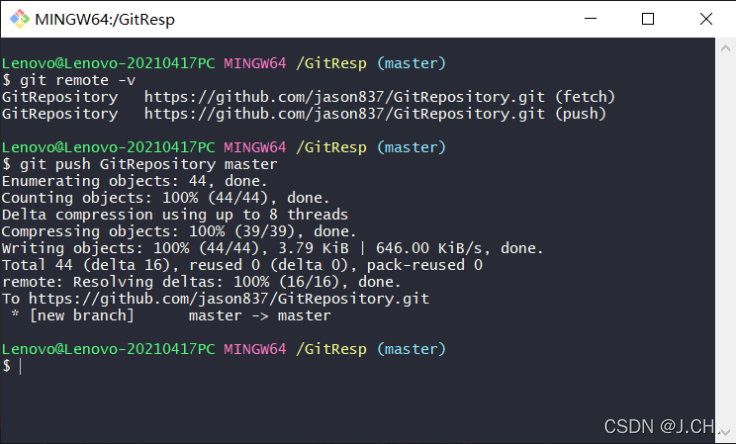This screenshot has width=736, height=444.
Task: Click the 'git push GitRepository master' command
Action: (x=139, y=164)
